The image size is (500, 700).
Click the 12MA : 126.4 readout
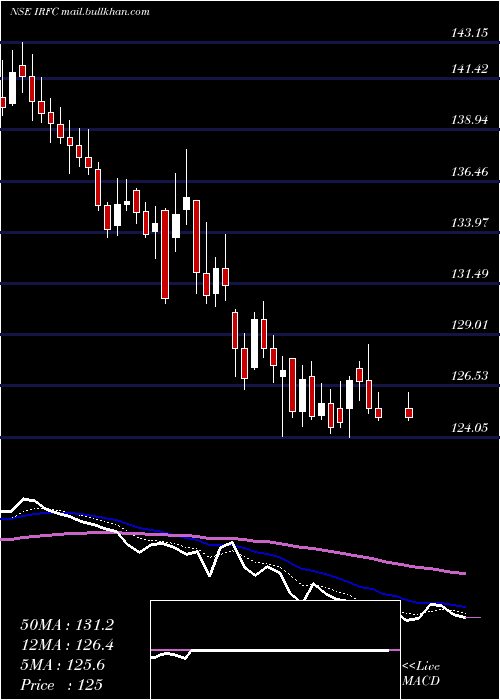(67, 645)
